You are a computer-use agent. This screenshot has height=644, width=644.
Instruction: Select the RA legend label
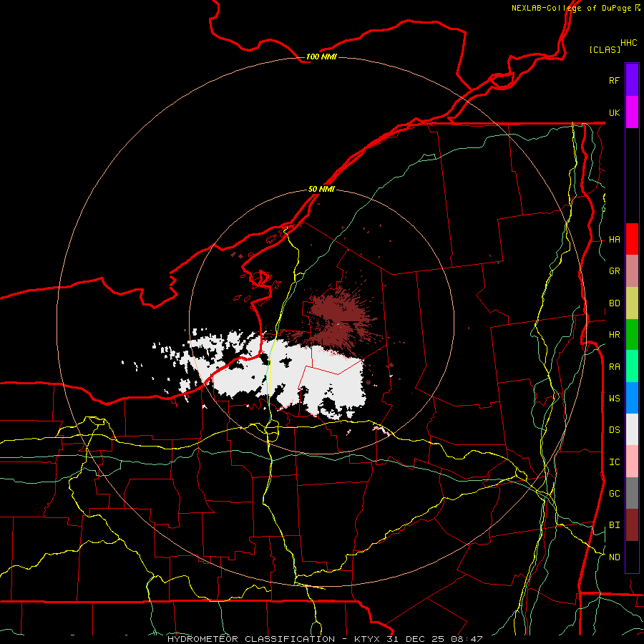pos(614,367)
